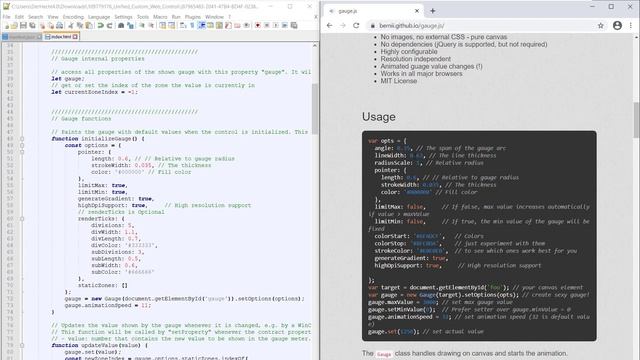Image resolution: width=640 pixels, height=360 pixels.
Task: Open the Edit menu
Action: (x=19, y=17)
